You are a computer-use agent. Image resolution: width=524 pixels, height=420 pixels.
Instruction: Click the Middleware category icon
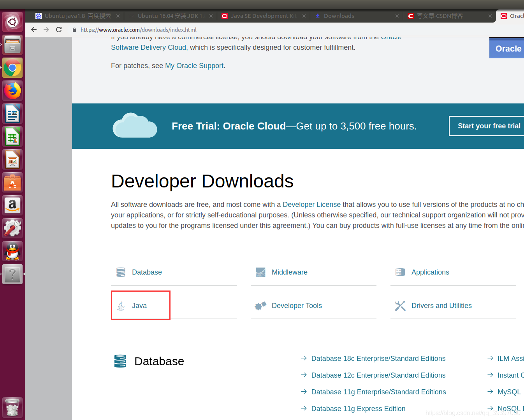[260, 272]
